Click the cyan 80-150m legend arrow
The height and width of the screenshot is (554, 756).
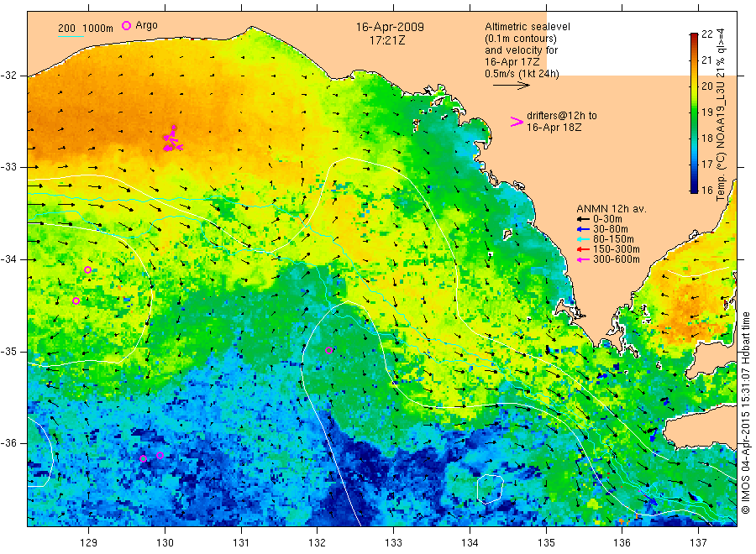[x=584, y=239]
